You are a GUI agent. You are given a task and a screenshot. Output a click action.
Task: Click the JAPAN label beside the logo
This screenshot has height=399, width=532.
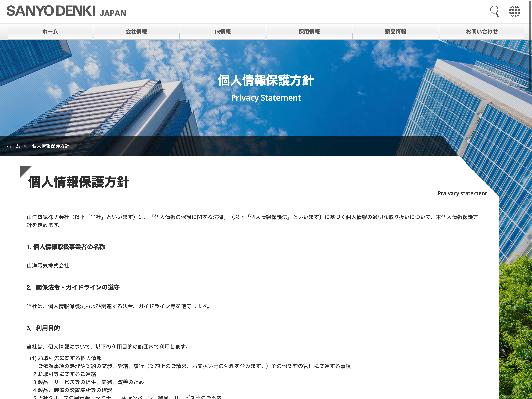[113, 13]
